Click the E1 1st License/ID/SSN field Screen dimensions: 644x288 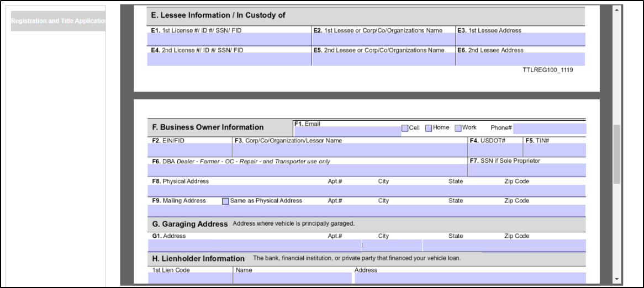click(229, 39)
